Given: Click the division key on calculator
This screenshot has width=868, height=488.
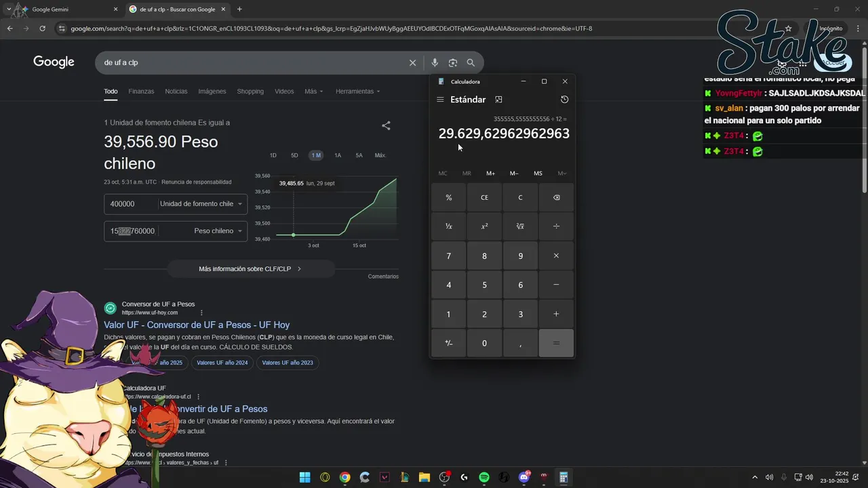Looking at the screenshot, I should (x=556, y=226).
